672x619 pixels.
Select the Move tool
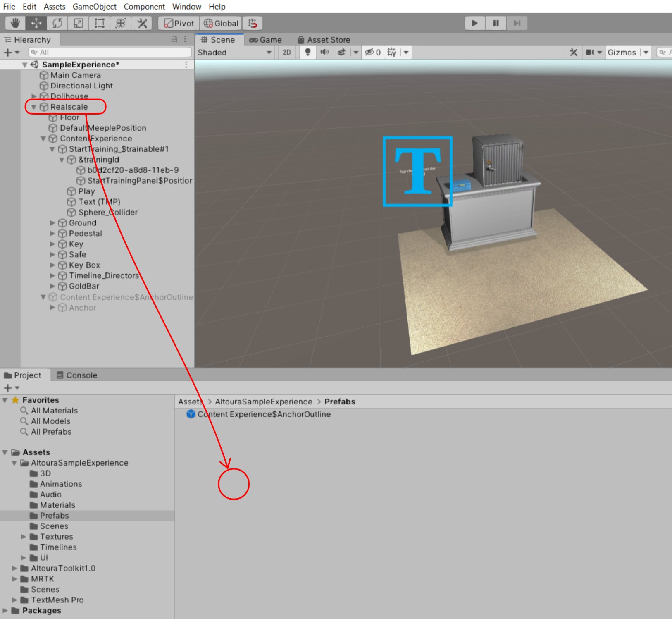(x=36, y=23)
